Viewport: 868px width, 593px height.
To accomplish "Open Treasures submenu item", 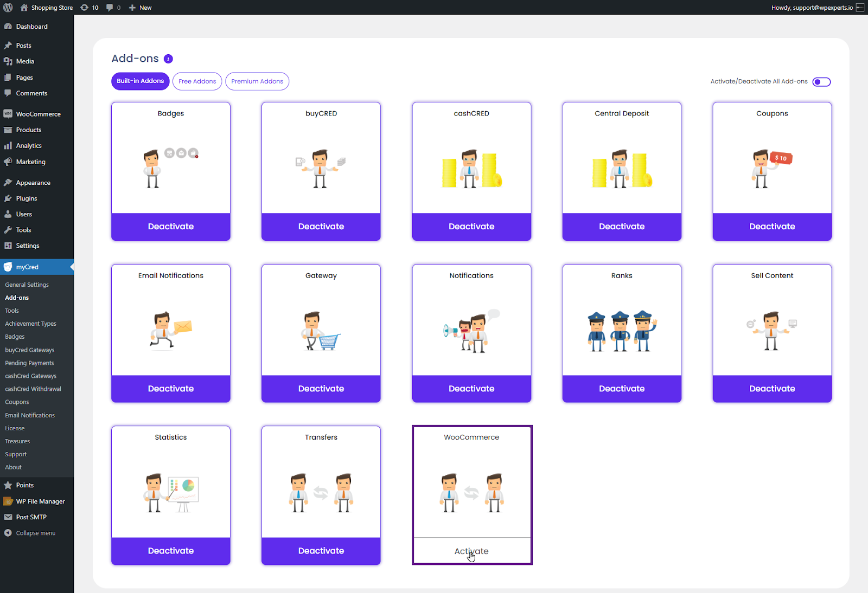I will [17, 441].
